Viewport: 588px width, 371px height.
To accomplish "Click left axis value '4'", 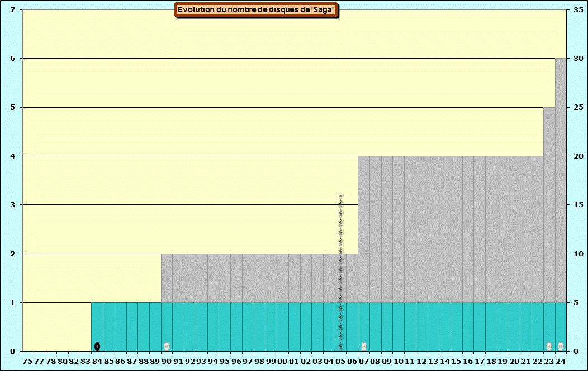I will [x=13, y=156].
